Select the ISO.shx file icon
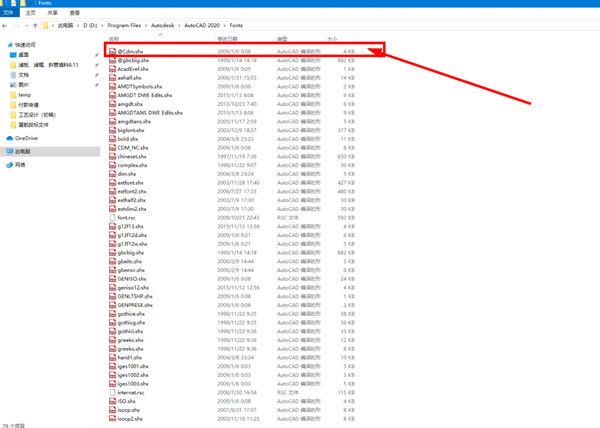This screenshot has width=600, height=428. point(112,401)
